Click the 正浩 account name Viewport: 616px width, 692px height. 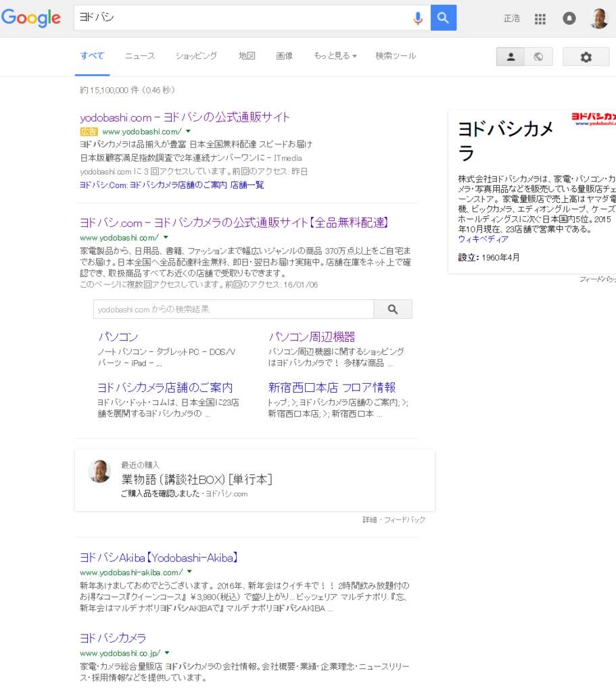[x=512, y=18]
